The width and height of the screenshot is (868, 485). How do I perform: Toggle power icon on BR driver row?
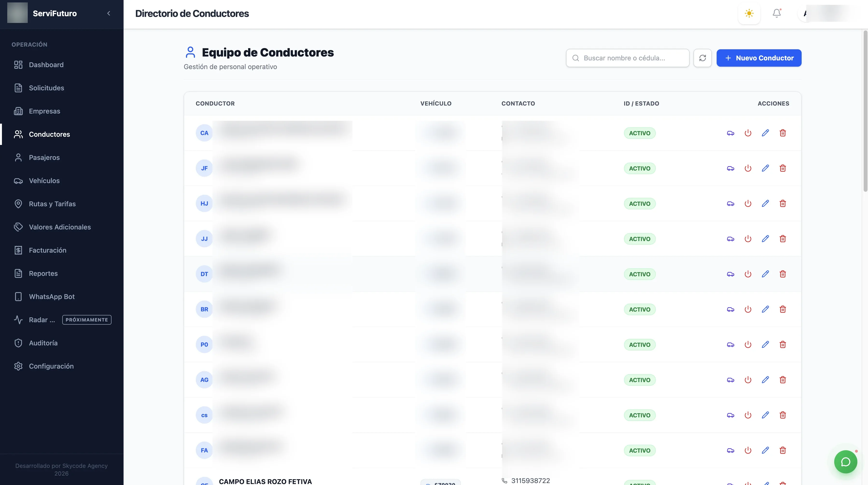(748, 309)
